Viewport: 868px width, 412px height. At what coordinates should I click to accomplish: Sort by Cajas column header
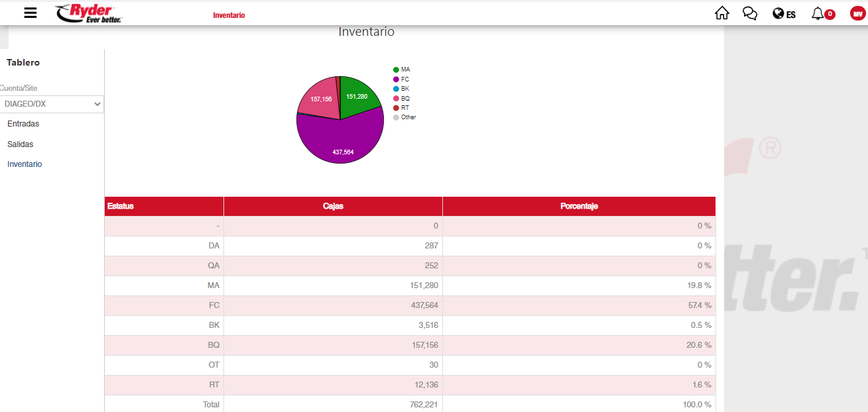333,206
